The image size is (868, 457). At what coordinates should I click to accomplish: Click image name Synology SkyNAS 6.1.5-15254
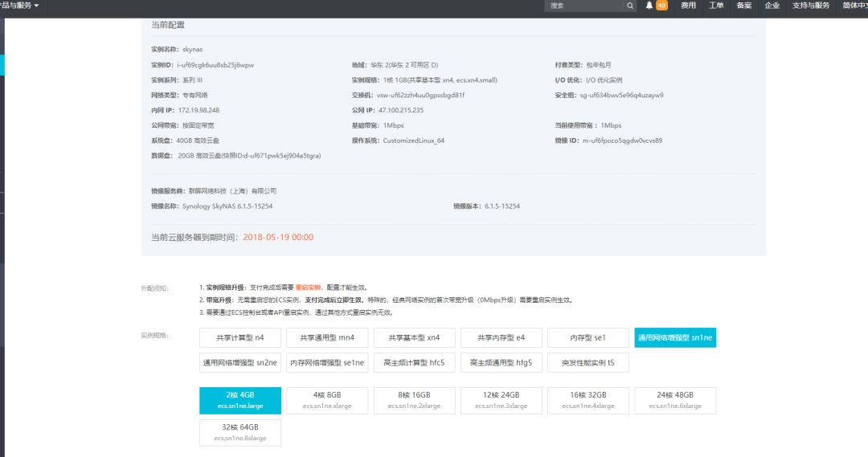click(x=227, y=206)
